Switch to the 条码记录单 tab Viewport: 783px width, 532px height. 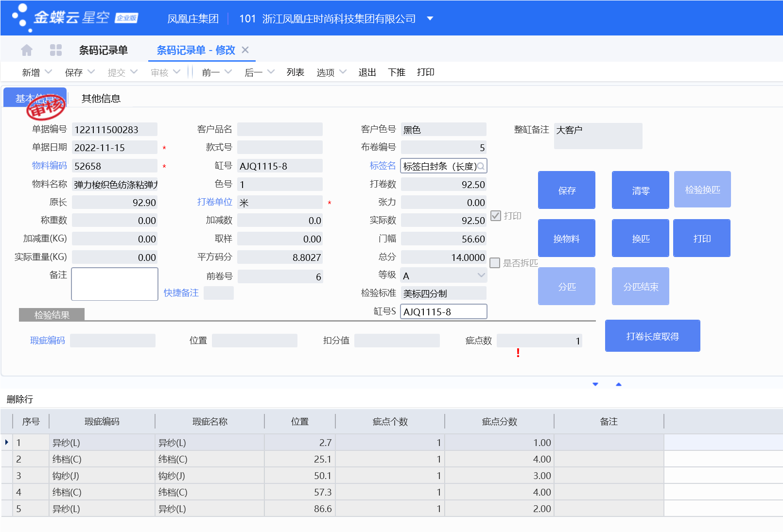click(103, 50)
